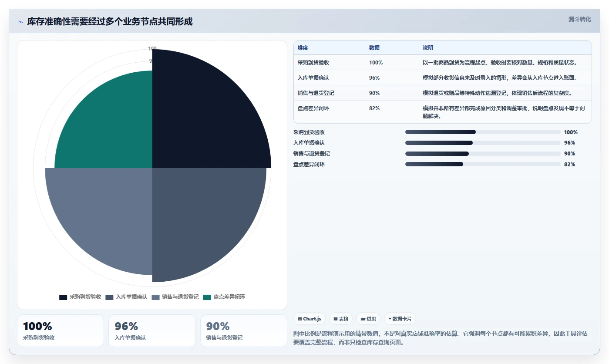
Task: Toggle the 销售与退货登记 legend color swatch
Action: coord(155,297)
